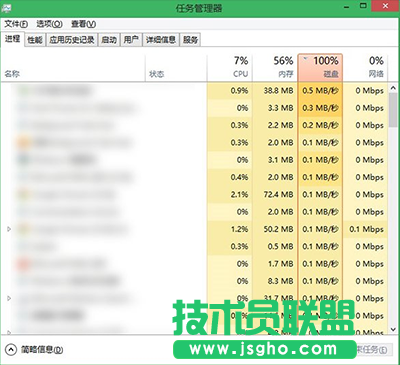Screen dimensions: 400x365
Task: Open the 文件(F) menu
Action: pos(16,24)
